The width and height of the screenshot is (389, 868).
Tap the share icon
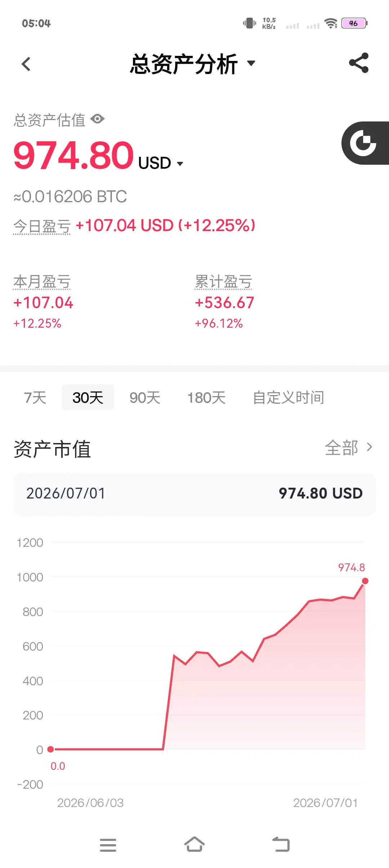[359, 63]
